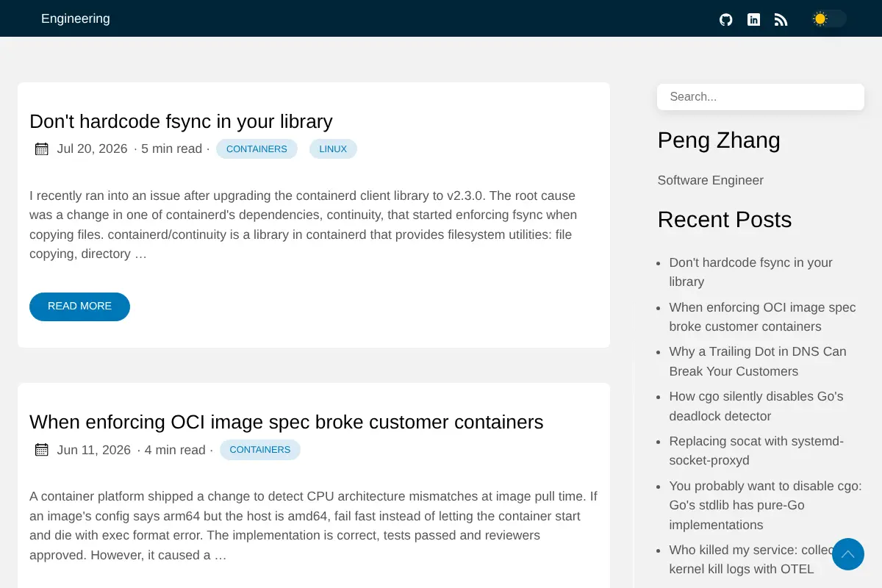This screenshot has width=882, height=588.
Task: Open recent post about disabling cgo
Action: 765,506
